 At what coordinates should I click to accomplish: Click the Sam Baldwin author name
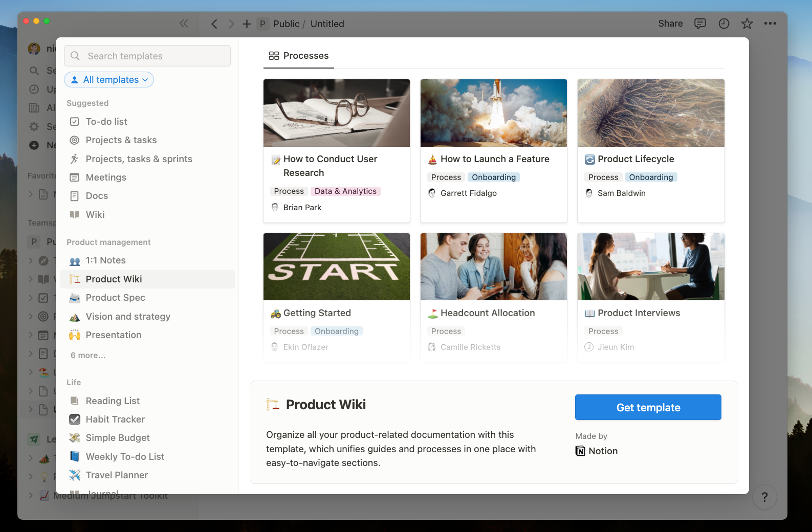click(622, 193)
